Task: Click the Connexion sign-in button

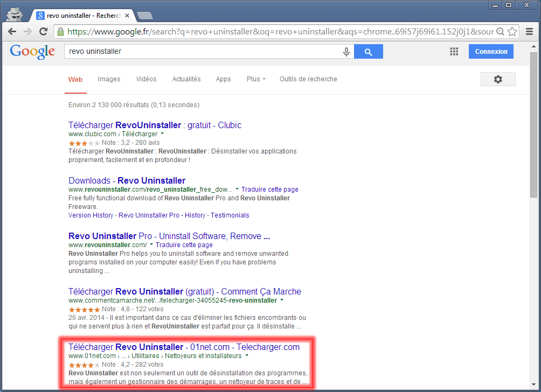Action: tap(491, 52)
